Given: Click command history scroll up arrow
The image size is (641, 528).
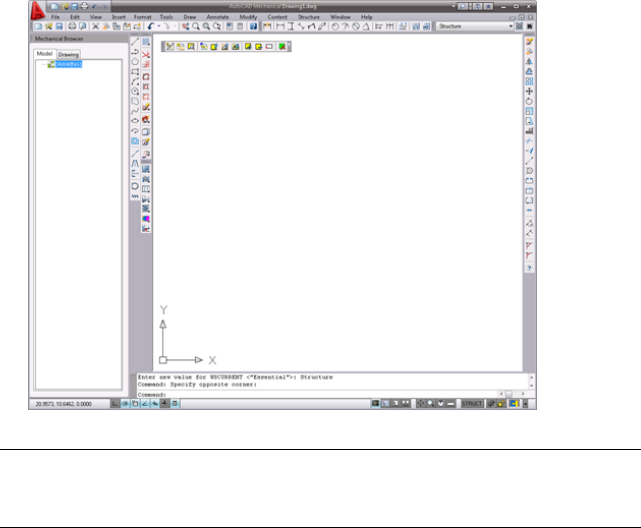Looking at the screenshot, I should click(x=531, y=377).
